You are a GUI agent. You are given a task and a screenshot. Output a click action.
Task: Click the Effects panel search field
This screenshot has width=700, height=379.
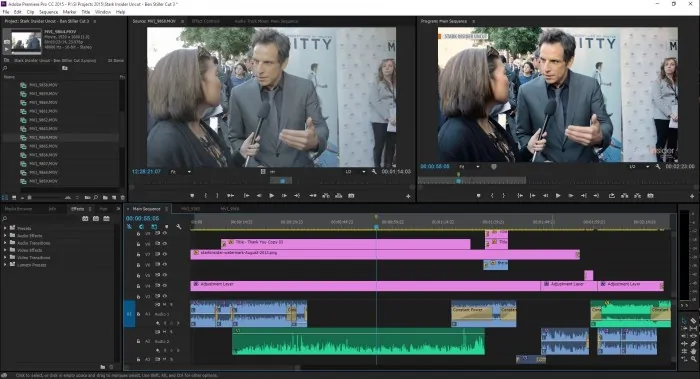point(40,219)
